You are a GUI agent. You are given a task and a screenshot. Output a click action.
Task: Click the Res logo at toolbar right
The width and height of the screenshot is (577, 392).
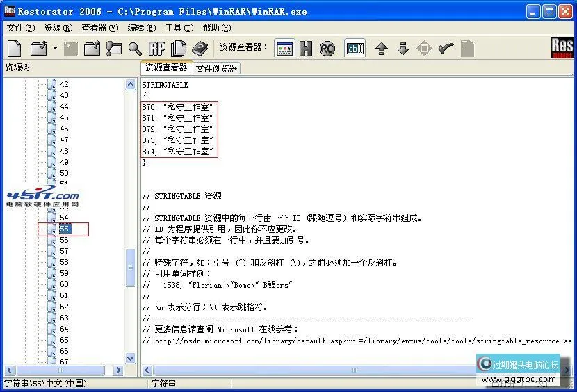click(x=562, y=47)
